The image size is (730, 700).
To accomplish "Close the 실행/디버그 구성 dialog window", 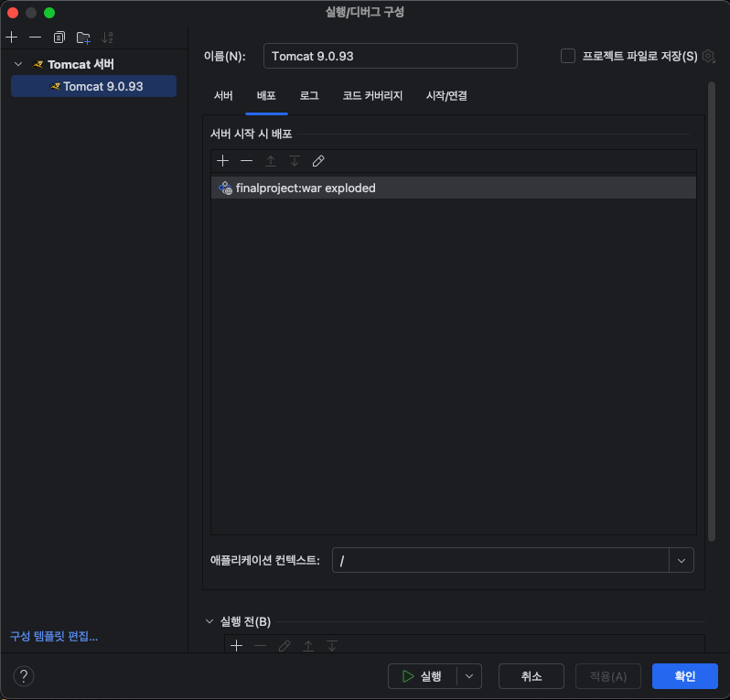I will click(13, 13).
